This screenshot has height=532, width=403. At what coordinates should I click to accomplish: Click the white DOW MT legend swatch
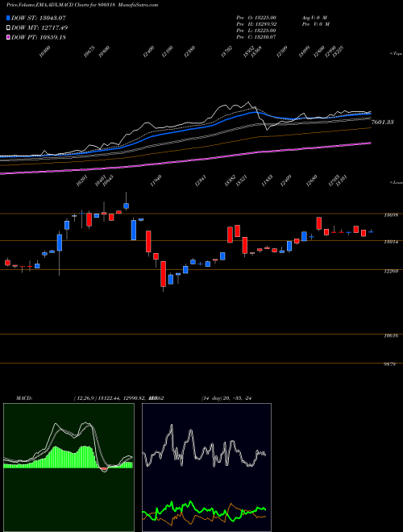8,27
